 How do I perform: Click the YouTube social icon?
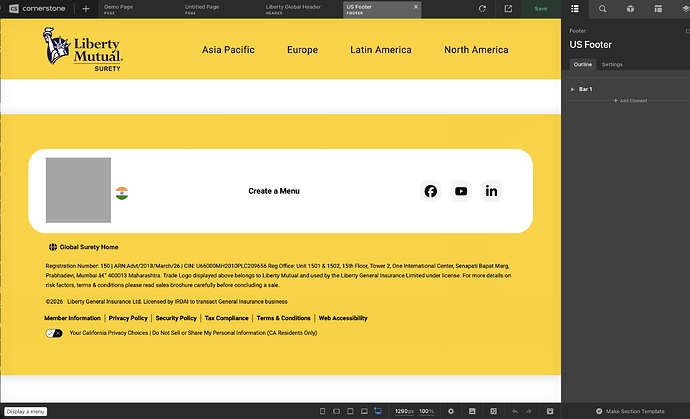pyautogui.click(x=461, y=191)
